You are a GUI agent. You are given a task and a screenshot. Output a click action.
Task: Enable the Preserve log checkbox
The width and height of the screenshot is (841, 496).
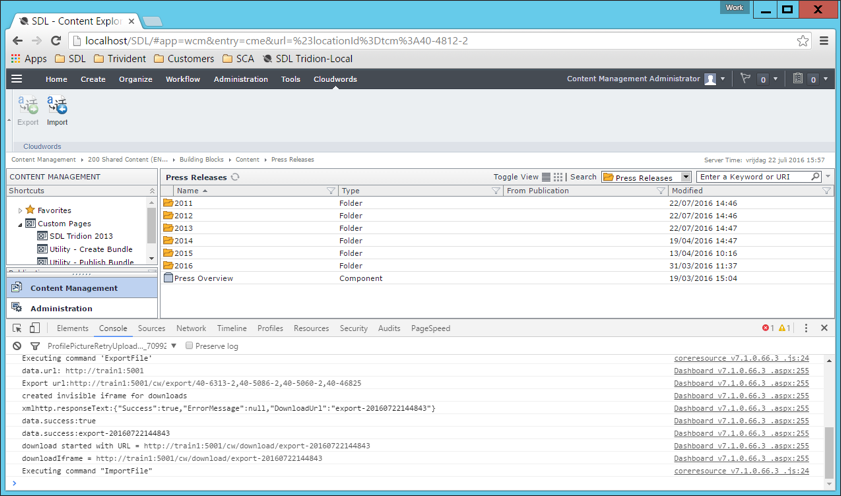click(189, 346)
